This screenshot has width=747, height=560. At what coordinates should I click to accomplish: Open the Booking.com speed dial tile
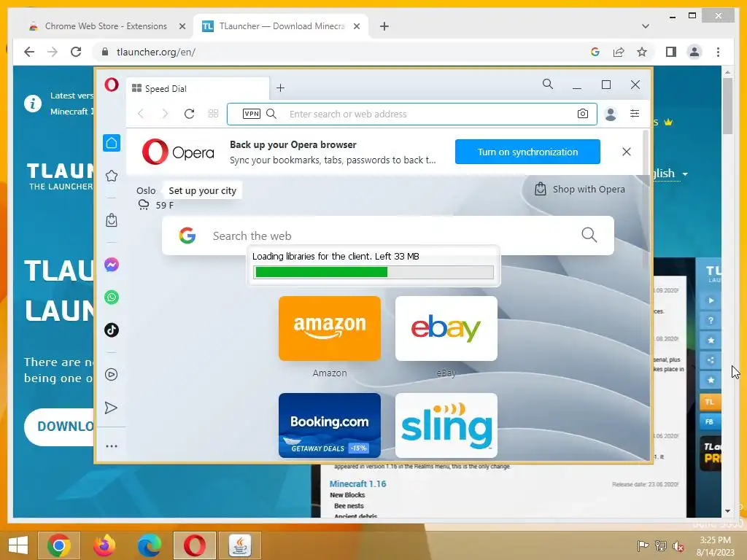tap(330, 425)
